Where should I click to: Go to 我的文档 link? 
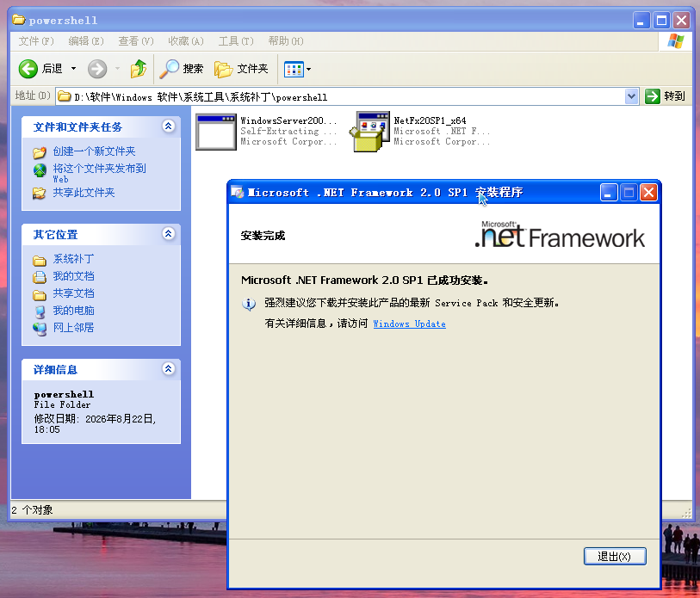click(x=74, y=276)
